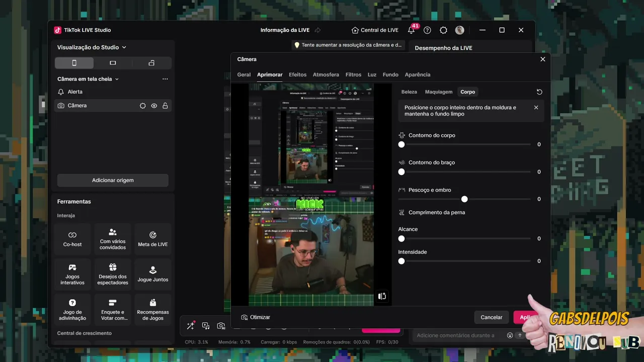Switch to Atmosfera tab
This screenshot has height=362, width=644.
(326, 74)
